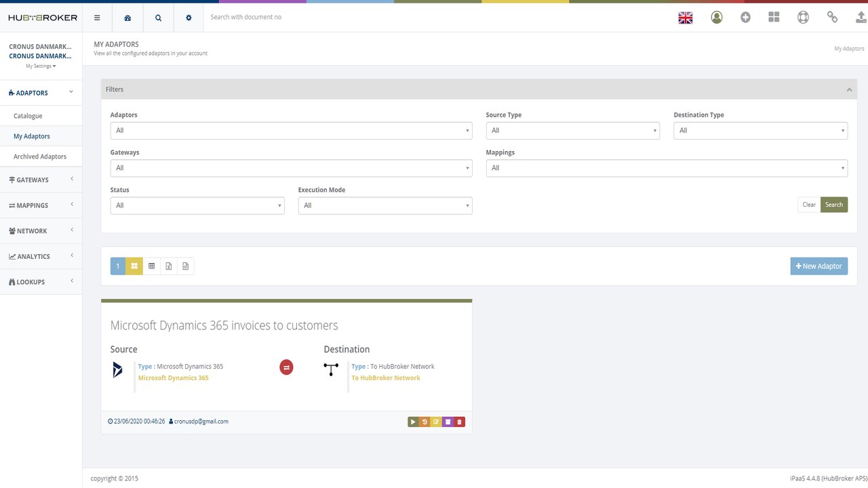Click the Microsoft Dynamics 365 source logo
The image size is (868, 488).
pyautogui.click(x=118, y=370)
